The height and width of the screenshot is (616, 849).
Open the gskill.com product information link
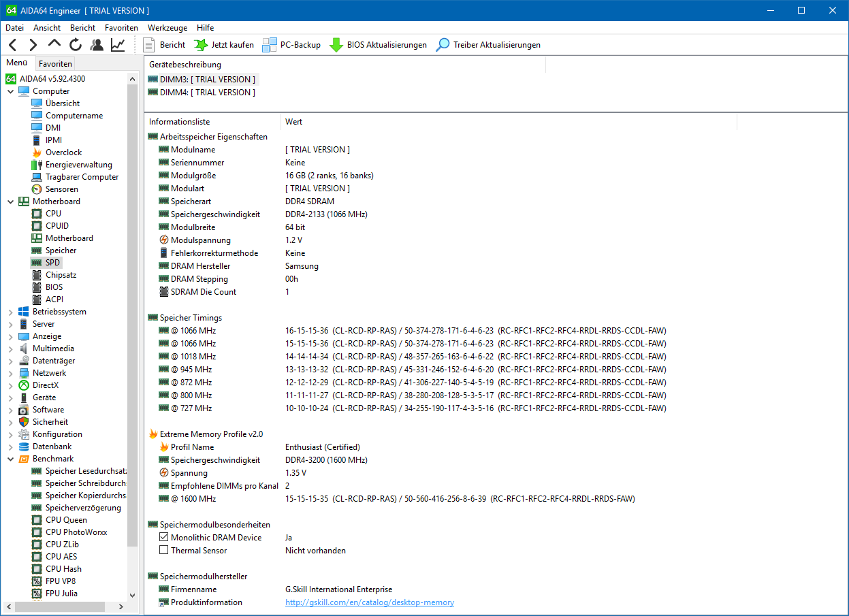click(370, 602)
